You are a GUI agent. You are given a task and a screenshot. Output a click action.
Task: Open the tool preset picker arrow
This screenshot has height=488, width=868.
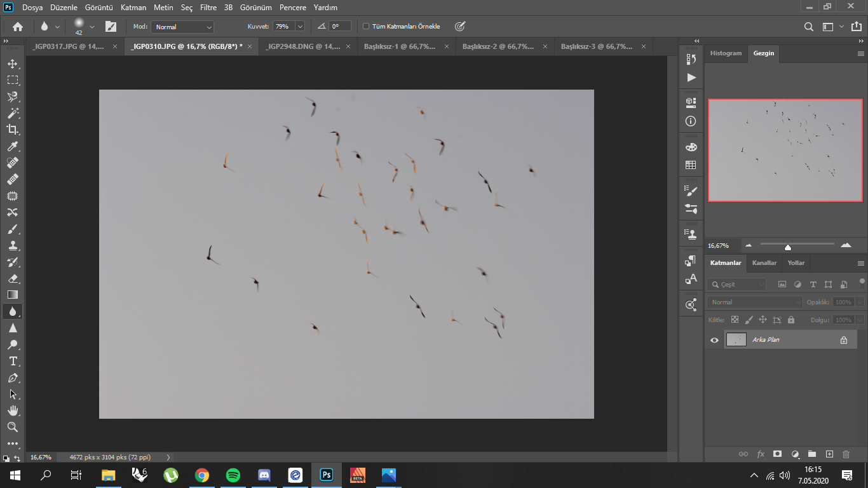coord(57,27)
